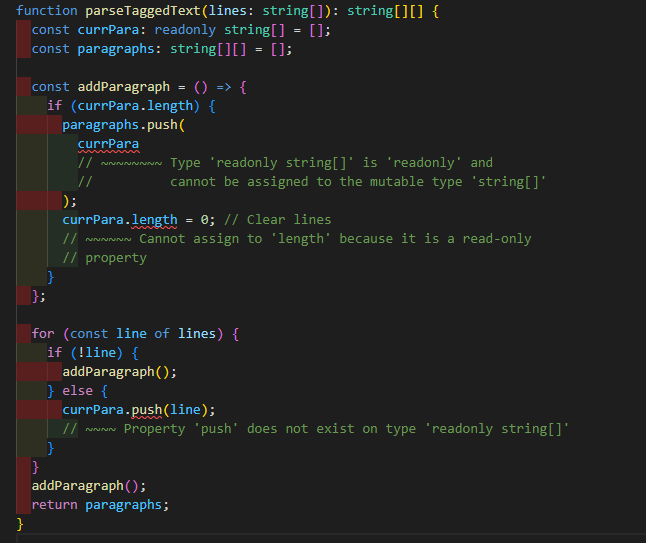The height and width of the screenshot is (543, 646).
Task: Click 'paragraphs' in the const paragraphs declaration
Action: pyautogui.click(x=116, y=49)
